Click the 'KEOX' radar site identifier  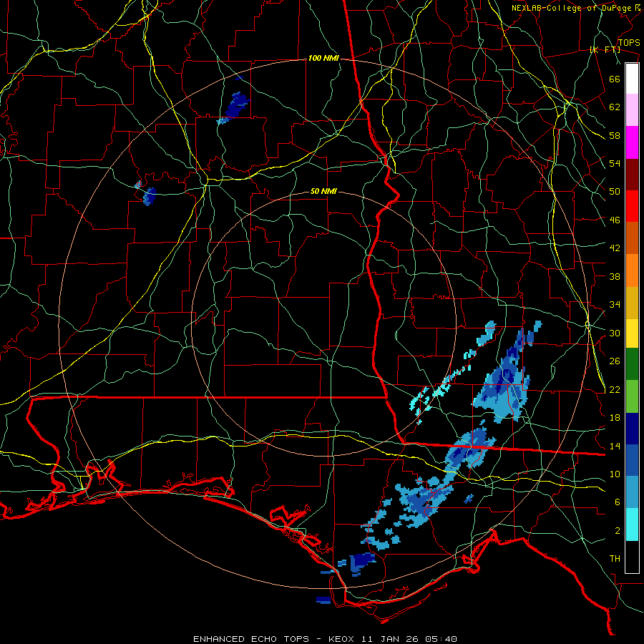point(343,639)
